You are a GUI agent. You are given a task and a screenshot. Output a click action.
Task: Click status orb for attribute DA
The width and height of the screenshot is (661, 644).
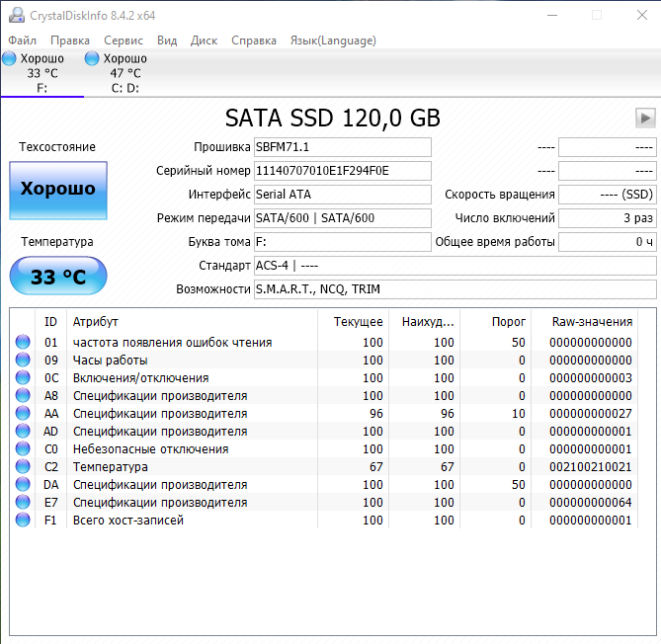[x=23, y=484]
